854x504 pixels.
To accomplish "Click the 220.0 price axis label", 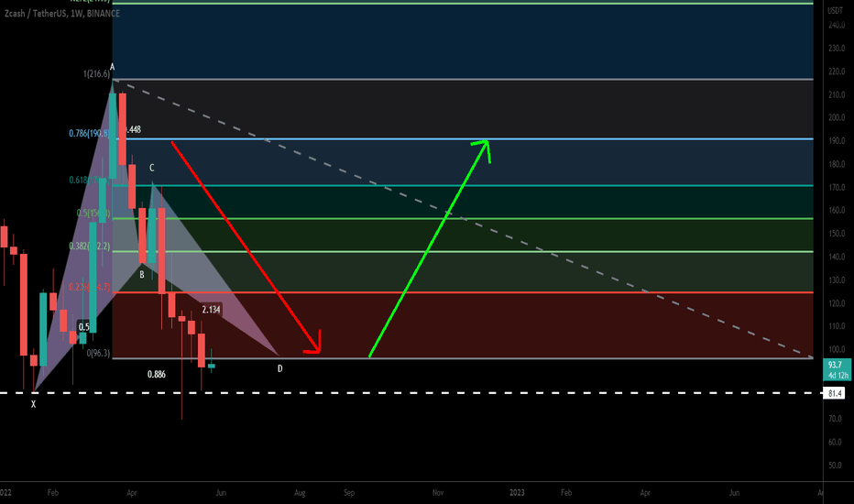I will point(837,71).
